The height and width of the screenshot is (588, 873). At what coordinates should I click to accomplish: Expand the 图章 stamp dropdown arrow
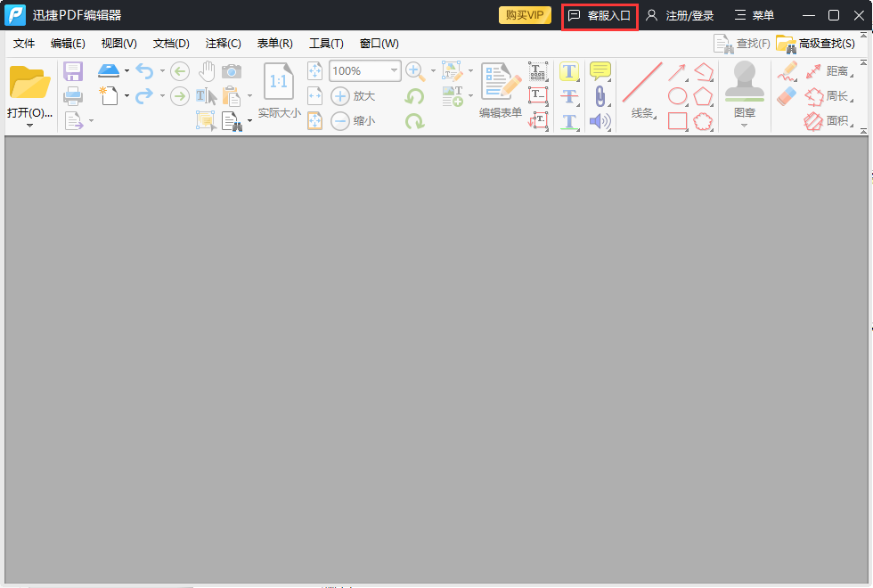click(x=745, y=126)
